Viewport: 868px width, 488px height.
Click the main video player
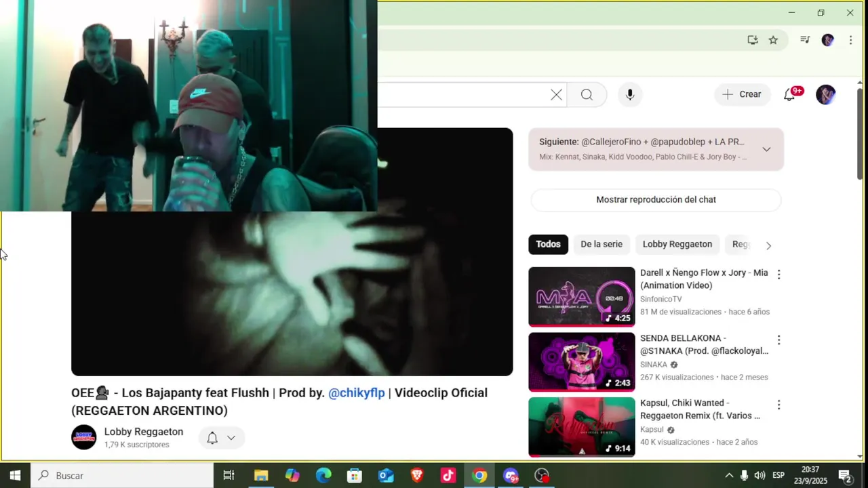292,293
